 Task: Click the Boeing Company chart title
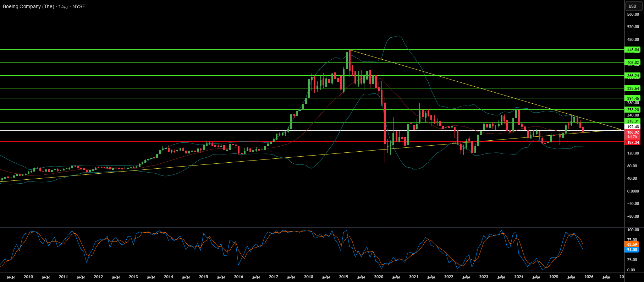click(44, 6)
